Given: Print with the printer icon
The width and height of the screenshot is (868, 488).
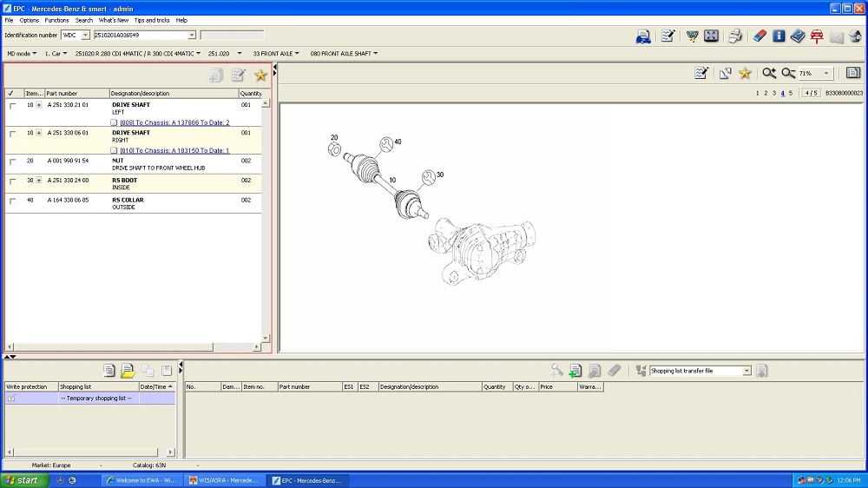Looking at the screenshot, I should coord(735,36).
